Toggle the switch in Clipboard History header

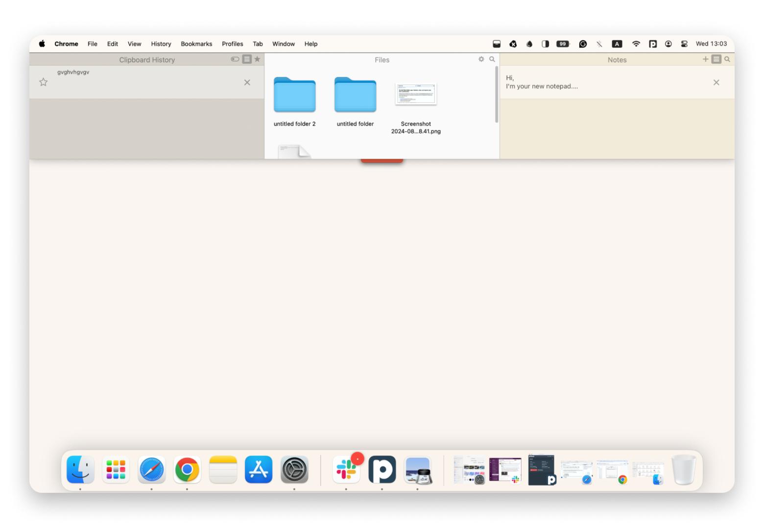click(235, 59)
